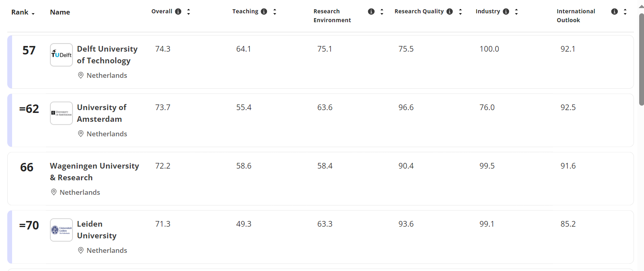644x271 pixels.
Task: Click the Research Quality info icon
Action: [449, 12]
